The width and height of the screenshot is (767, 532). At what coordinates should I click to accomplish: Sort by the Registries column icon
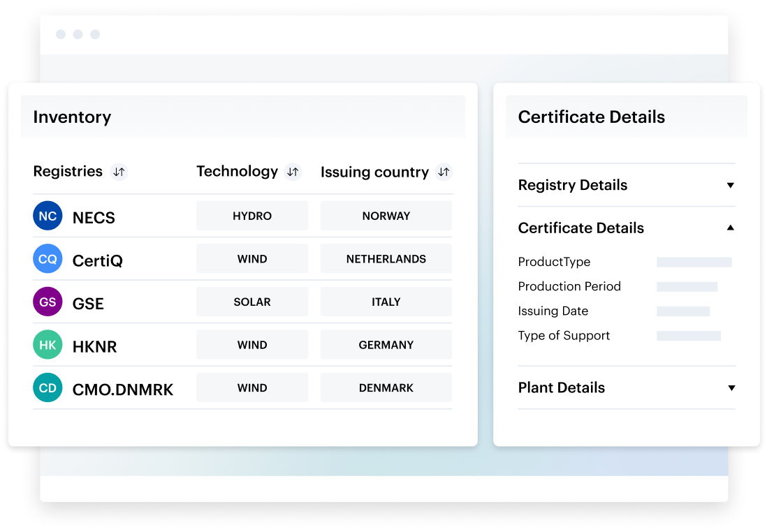coord(119,172)
